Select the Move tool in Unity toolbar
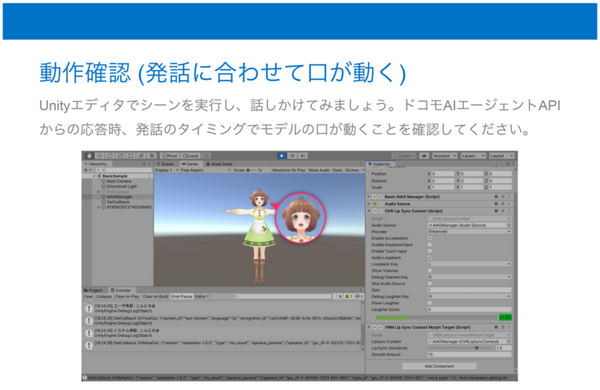The height and width of the screenshot is (390, 600). pyautogui.click(x=100, y=156)
